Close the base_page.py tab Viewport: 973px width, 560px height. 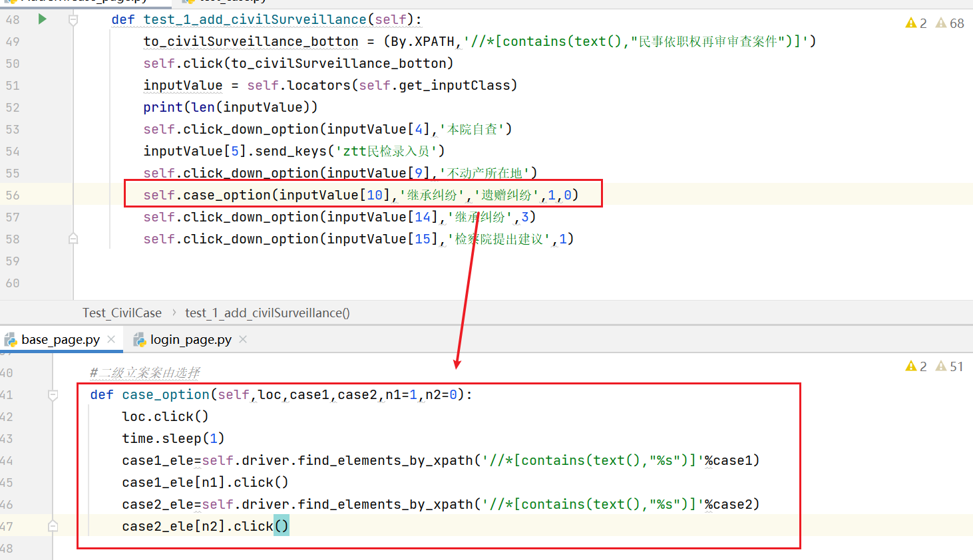[x=111, y=339]
